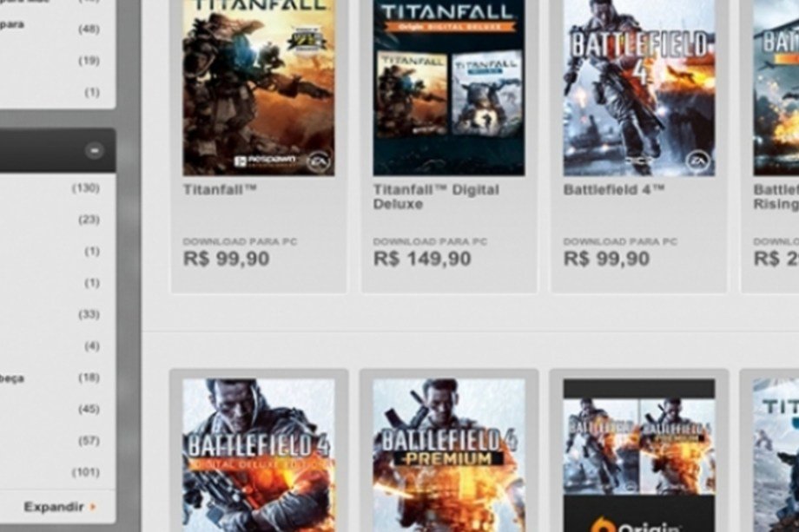Select the R$ 149,90 price

(x=422, y=259)
